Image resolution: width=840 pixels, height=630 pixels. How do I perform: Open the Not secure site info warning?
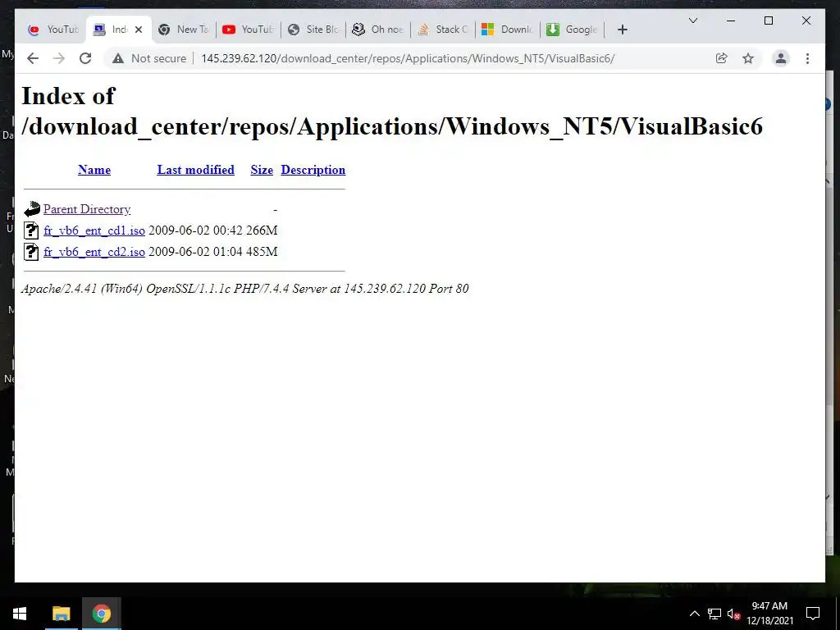coord(149,58)
